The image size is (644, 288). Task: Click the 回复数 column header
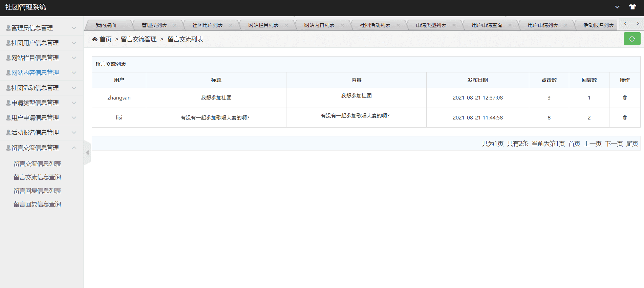coord(589,80)
